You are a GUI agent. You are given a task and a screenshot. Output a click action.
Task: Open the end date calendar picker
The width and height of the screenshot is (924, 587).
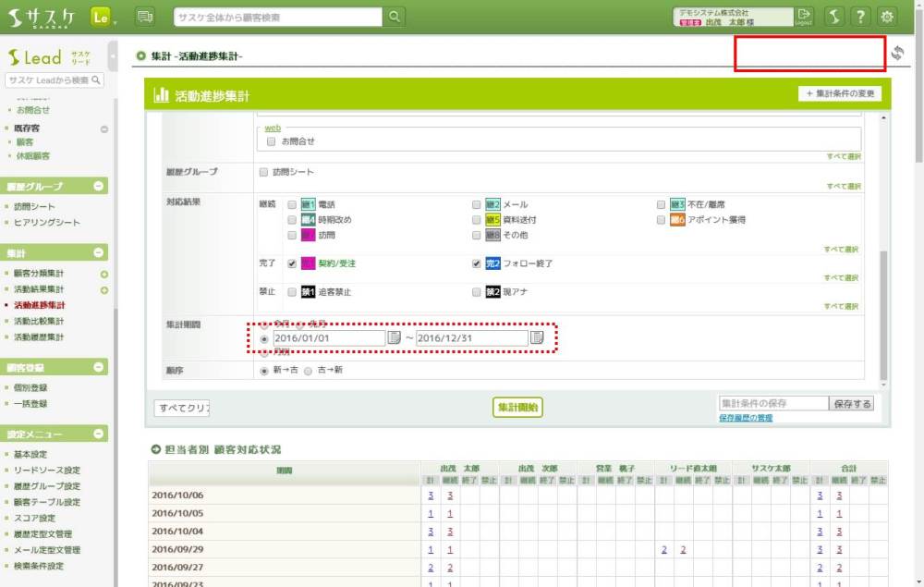click(x=537, y=338)
